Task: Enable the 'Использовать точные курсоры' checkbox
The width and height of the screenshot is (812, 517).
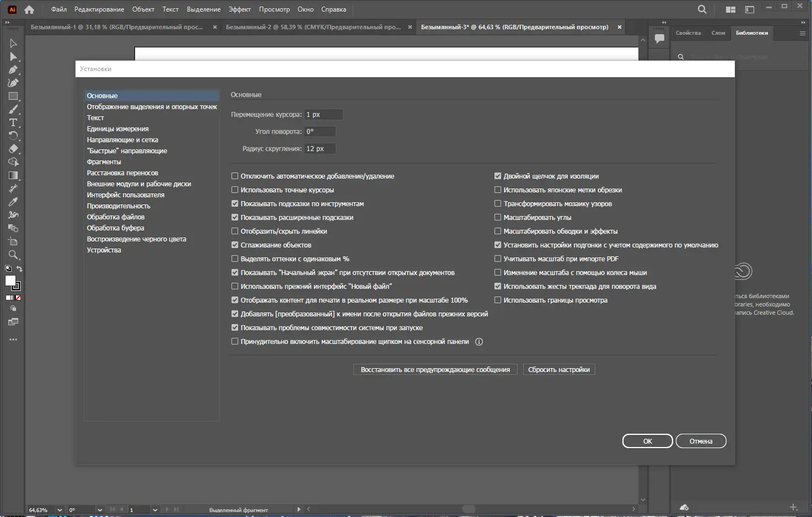Action: (235, 190)
